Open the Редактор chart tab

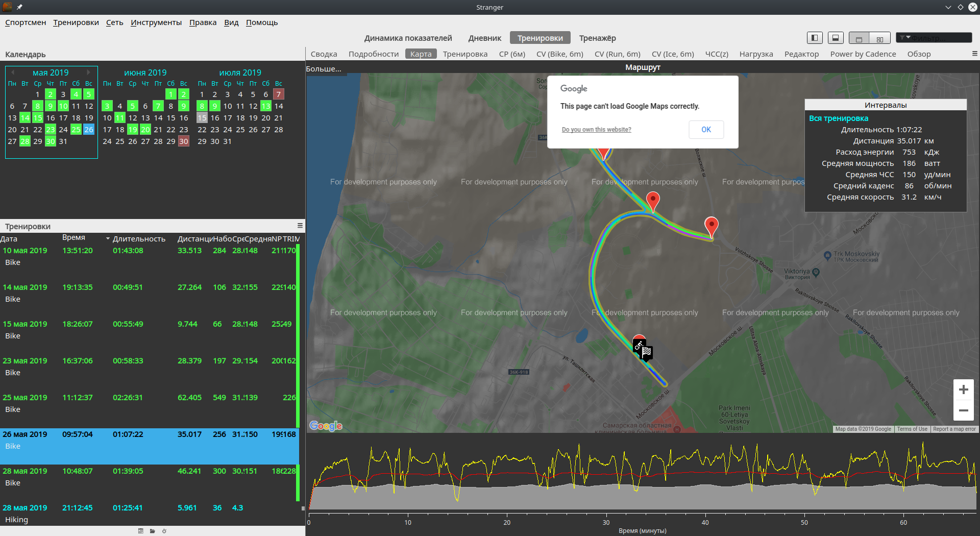click(x=802, y=54)
